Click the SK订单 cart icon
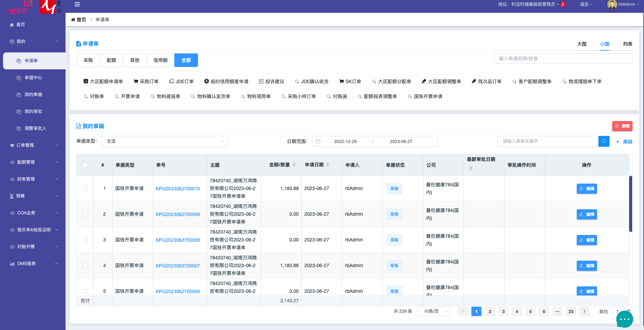 (342, 81)
